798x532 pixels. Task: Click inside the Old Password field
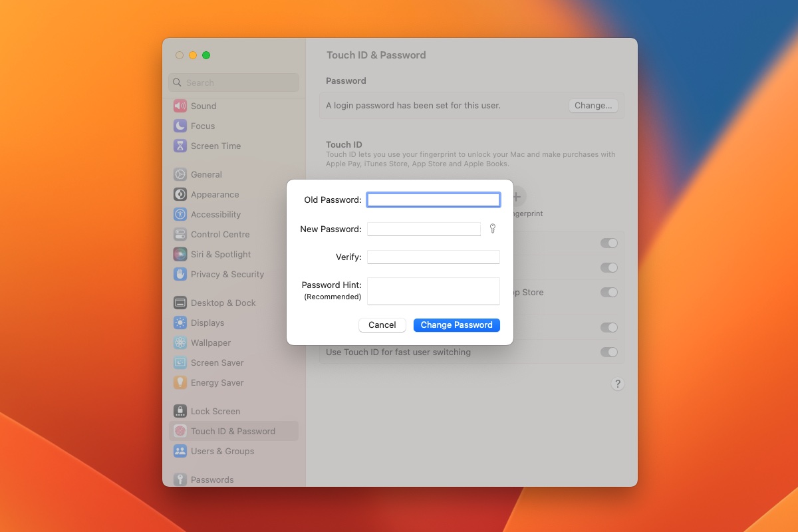433,199
